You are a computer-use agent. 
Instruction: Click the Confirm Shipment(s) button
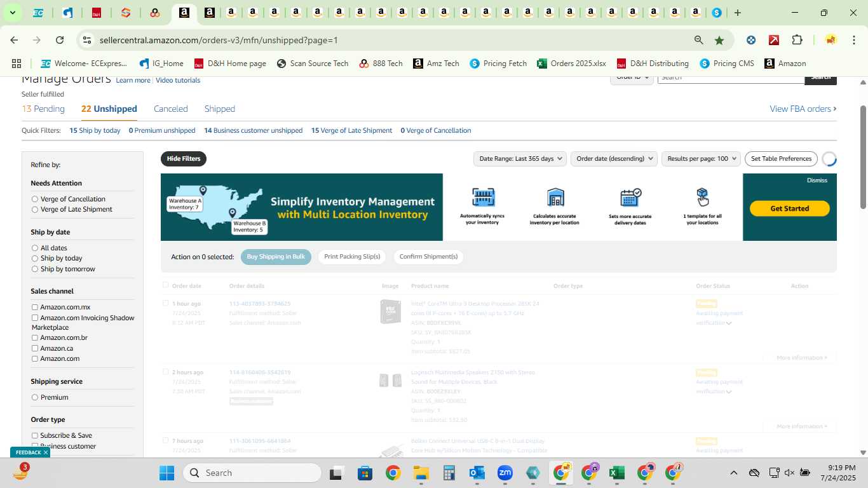428,257
